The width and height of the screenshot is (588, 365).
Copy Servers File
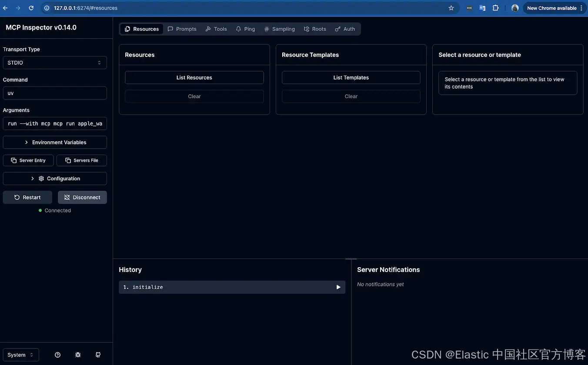[82, 160]
